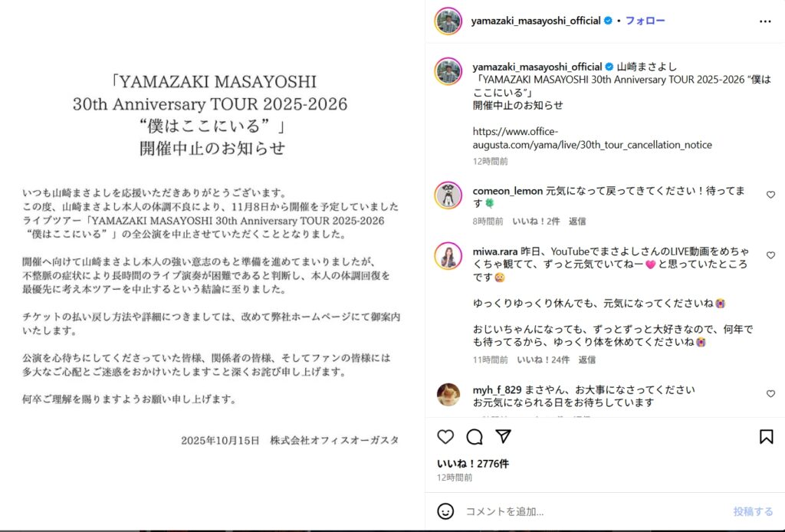Click the フォロー follow button

(645, 21)
